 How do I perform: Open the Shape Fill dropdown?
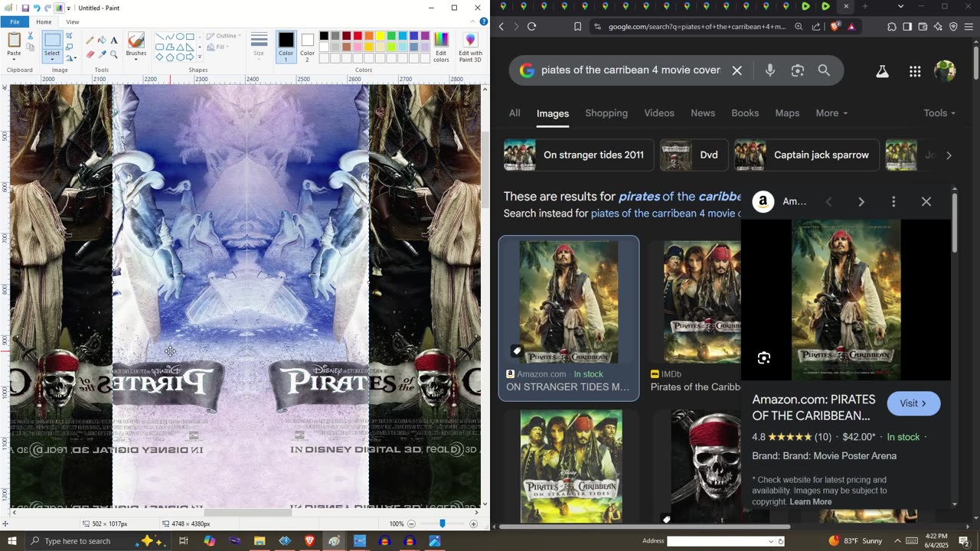[x=220, y=47]
